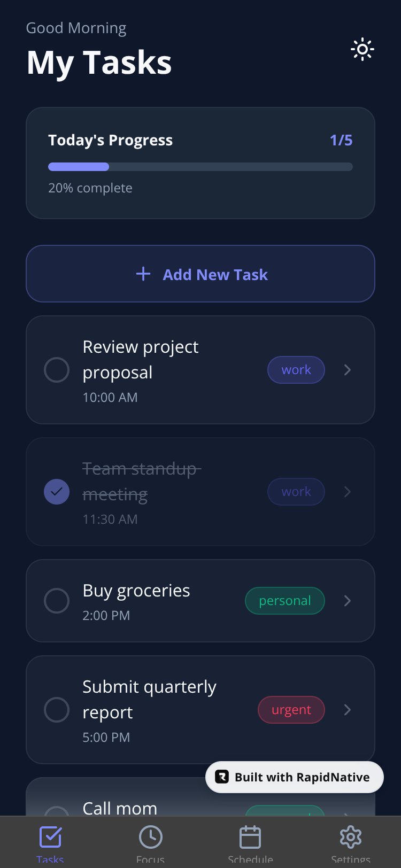Open the Tasks tab checkbox icon
The image size is (401, 868).
point(50,837)
